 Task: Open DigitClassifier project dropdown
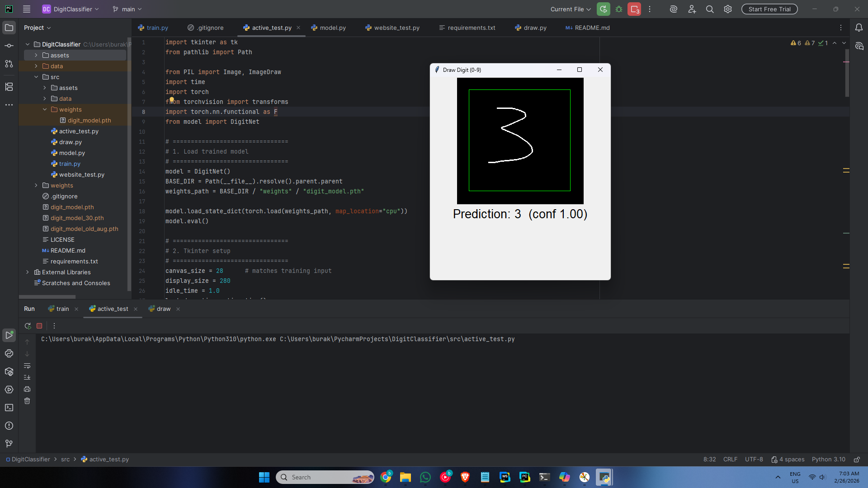(x=71, y=9)
